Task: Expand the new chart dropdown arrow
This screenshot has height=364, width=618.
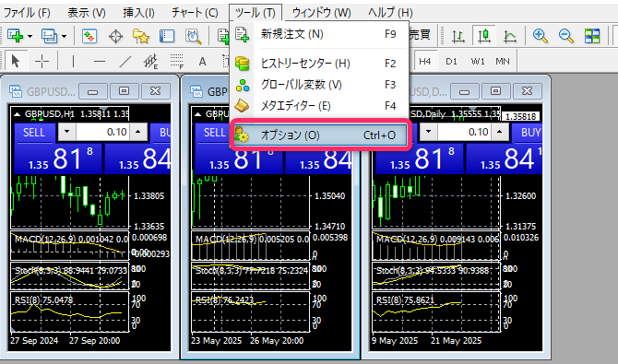Action: 30,36
